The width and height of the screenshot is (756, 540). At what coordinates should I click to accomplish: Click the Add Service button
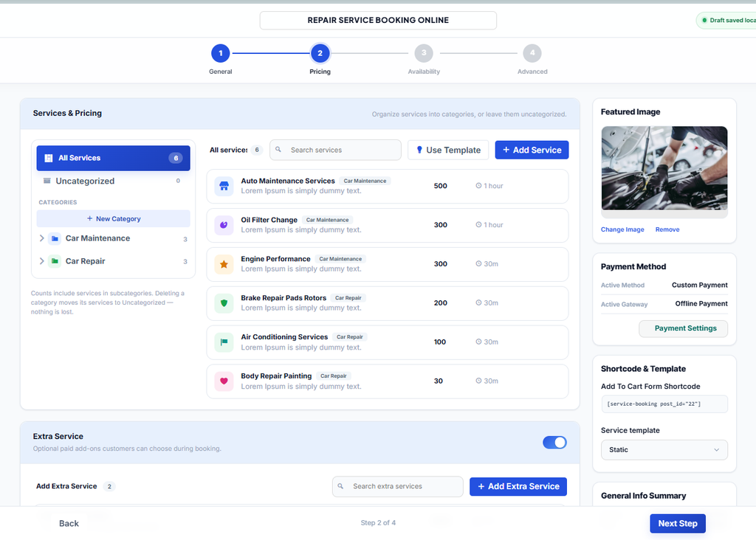click(x=532, y=150)
